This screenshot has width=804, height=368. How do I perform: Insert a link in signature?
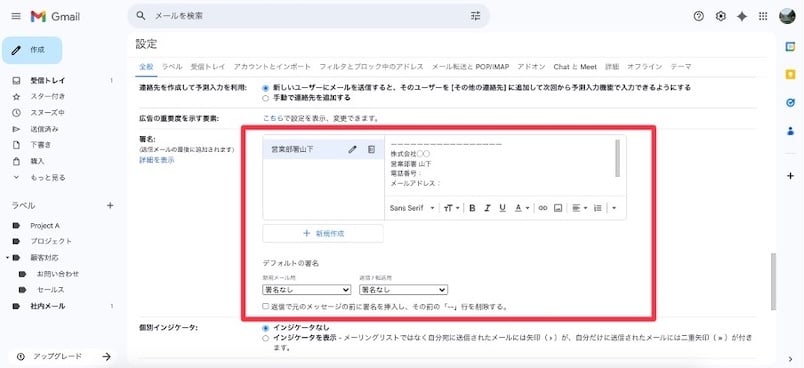[x=542, y=208]
